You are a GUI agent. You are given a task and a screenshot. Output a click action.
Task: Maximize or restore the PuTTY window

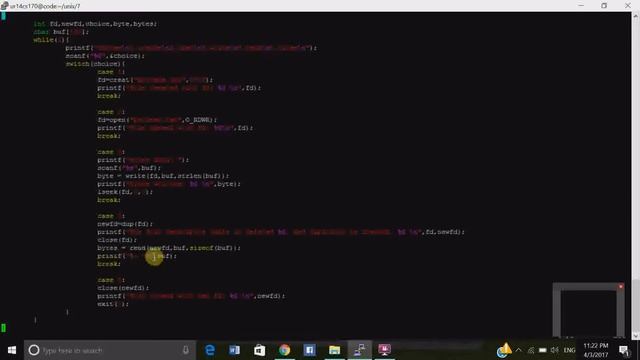click(604, 6)
